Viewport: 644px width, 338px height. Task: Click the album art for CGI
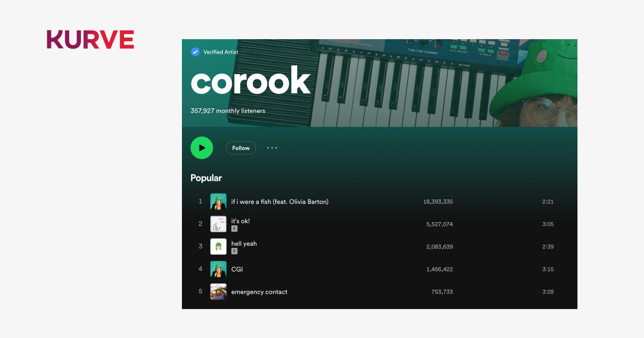pos(218,269)
